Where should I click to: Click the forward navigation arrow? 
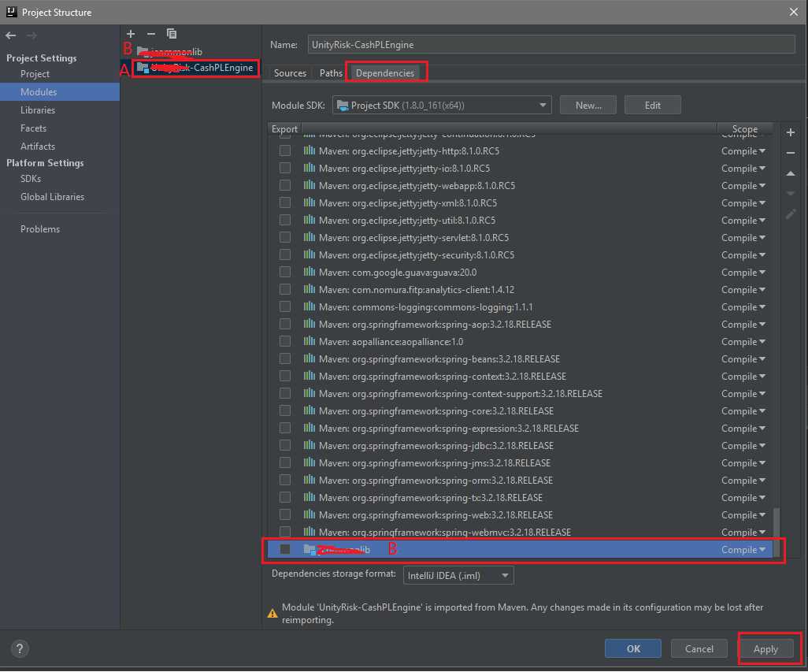coord(32,35)
